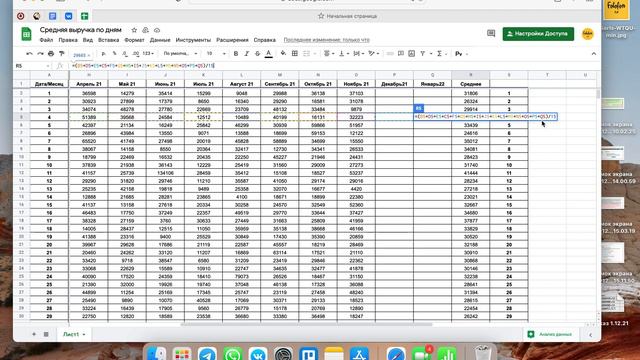Open the Файл menu
The width and height of the screenshot is (640, 360).
(46, 40)
